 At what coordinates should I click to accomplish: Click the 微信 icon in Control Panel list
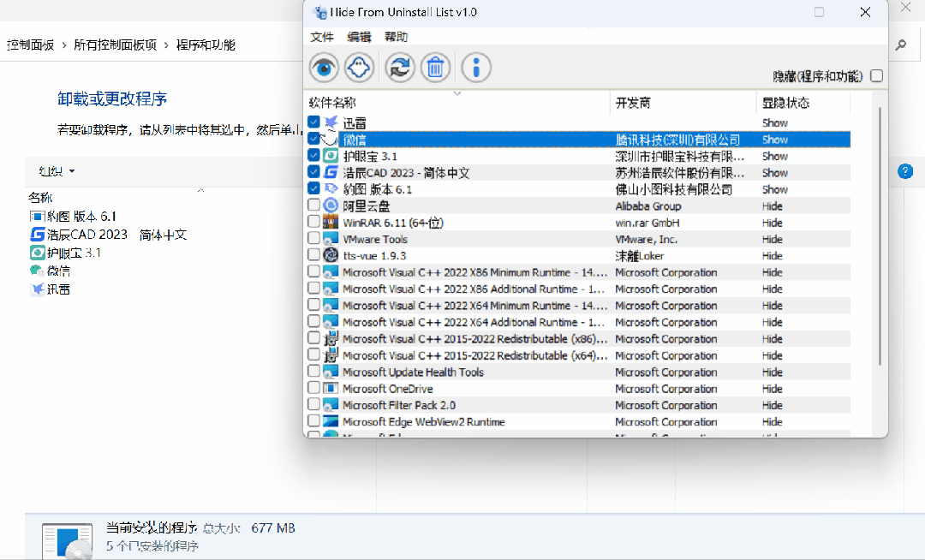pyautogui.click(x=37, y=271)
